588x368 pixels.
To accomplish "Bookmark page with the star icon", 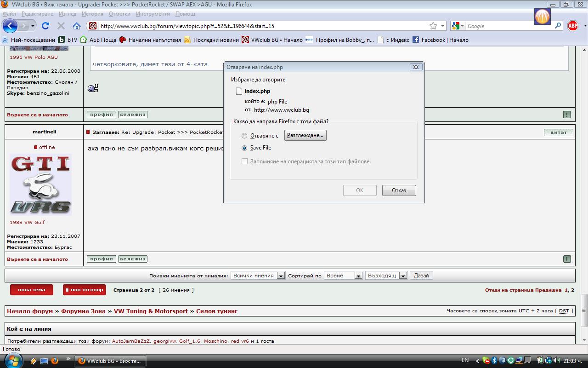I will coord(433,26).
